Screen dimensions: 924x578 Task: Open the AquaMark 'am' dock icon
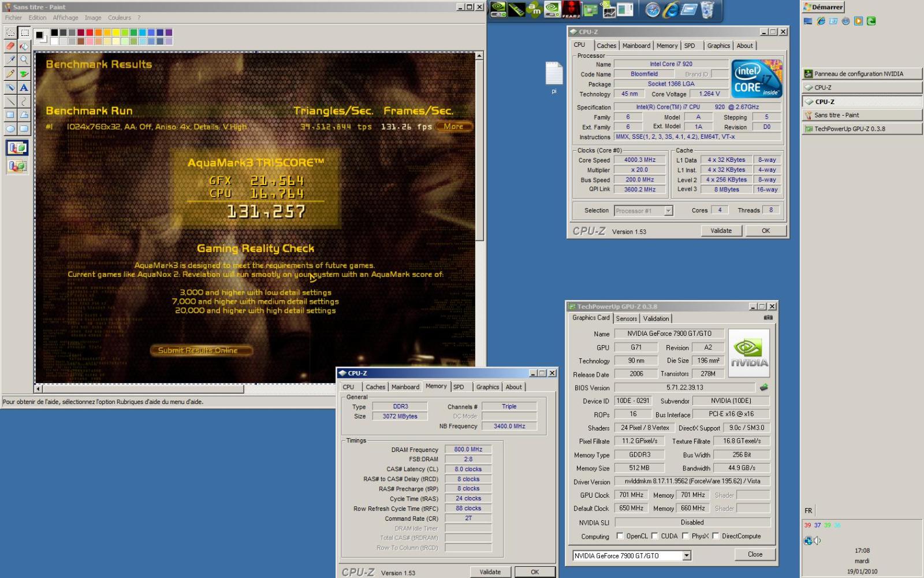pyautogui.click(x=534, y=9)
